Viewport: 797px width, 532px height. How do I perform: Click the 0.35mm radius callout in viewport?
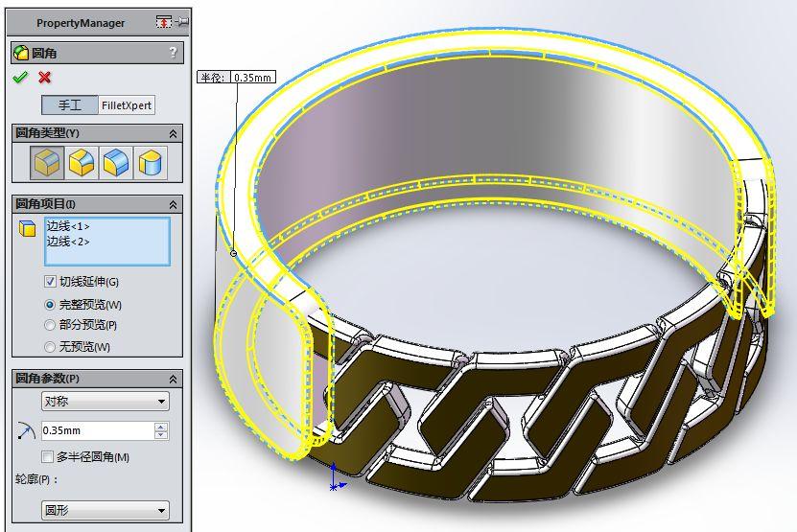252,78
